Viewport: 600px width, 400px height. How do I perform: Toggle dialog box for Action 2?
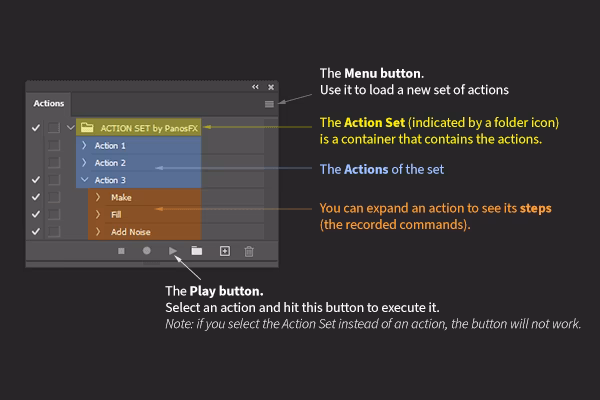click(x=54, y=162)
